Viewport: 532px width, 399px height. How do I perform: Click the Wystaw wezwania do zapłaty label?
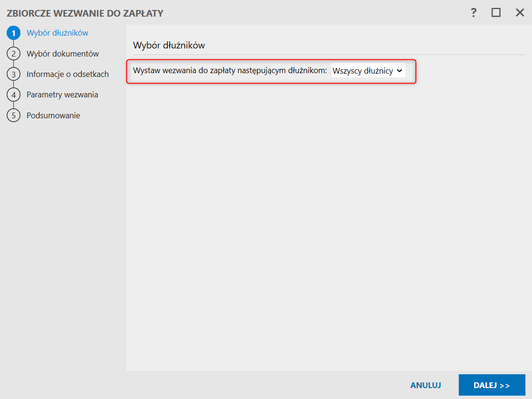pyautogui.click(x=230, y=71)
